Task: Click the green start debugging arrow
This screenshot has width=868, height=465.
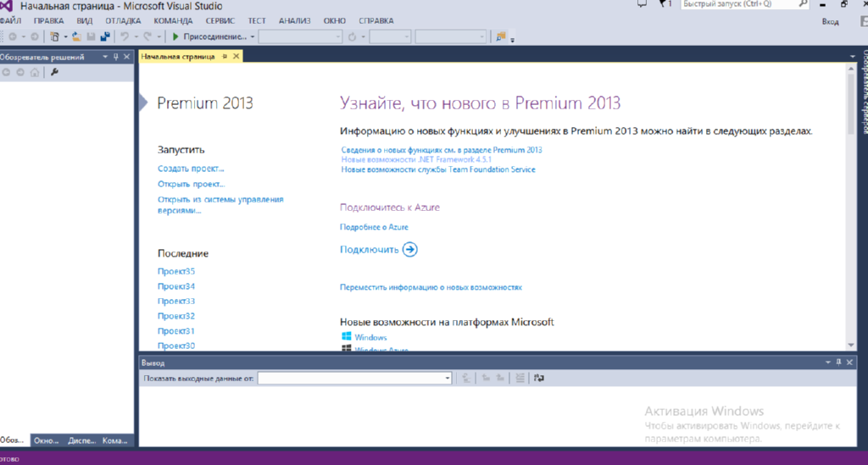Action: tap(175, 36)
